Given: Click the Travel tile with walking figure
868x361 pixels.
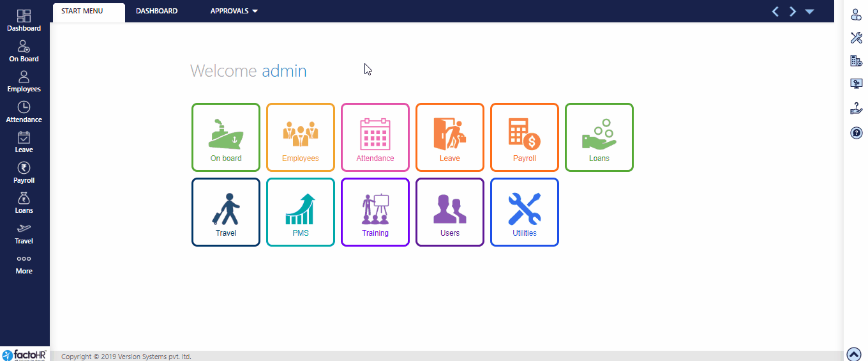Looking at the screenshot, I should [x=226, y=212].
